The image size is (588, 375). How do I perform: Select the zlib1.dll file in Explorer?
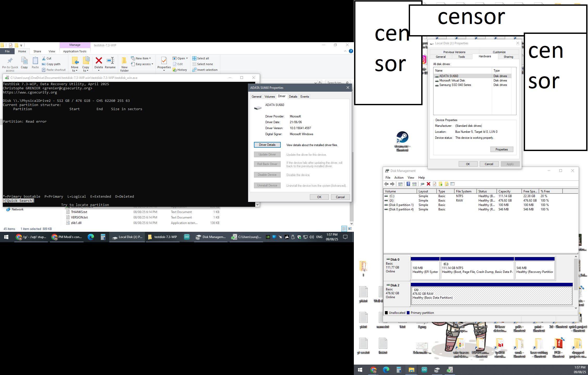coord(76,223)
